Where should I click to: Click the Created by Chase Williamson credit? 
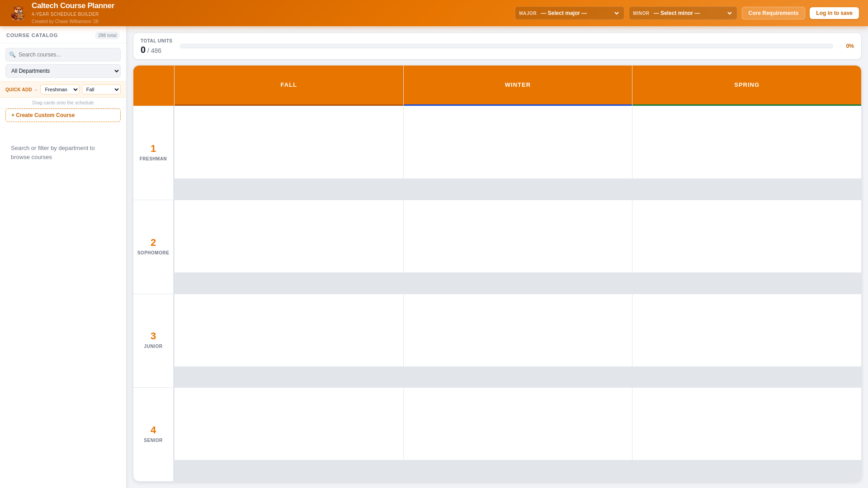(65, 21)
